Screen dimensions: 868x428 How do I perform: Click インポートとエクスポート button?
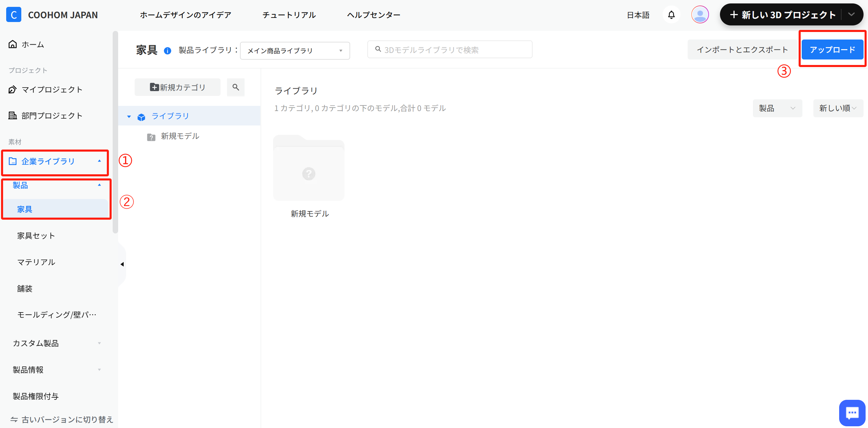click(742, 50)
